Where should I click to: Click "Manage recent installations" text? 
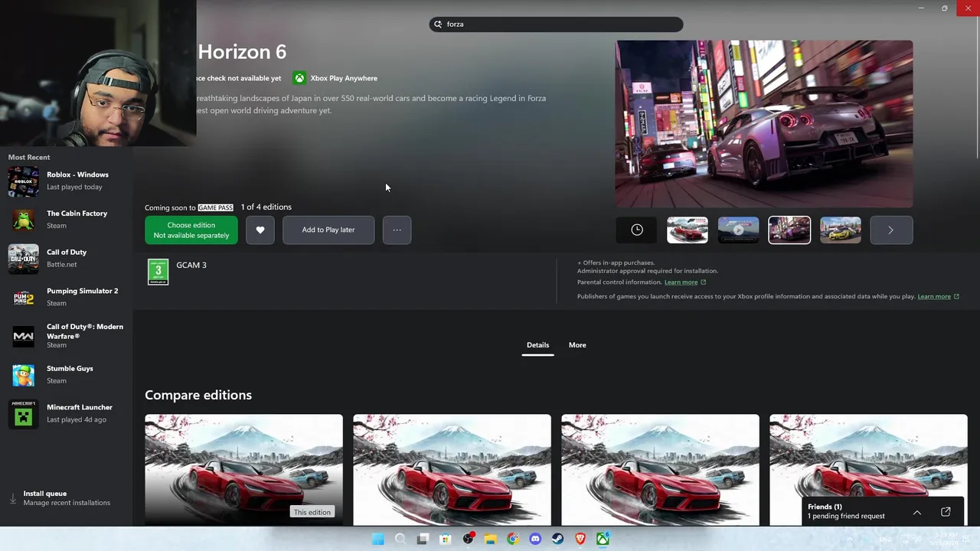point(67,503)
